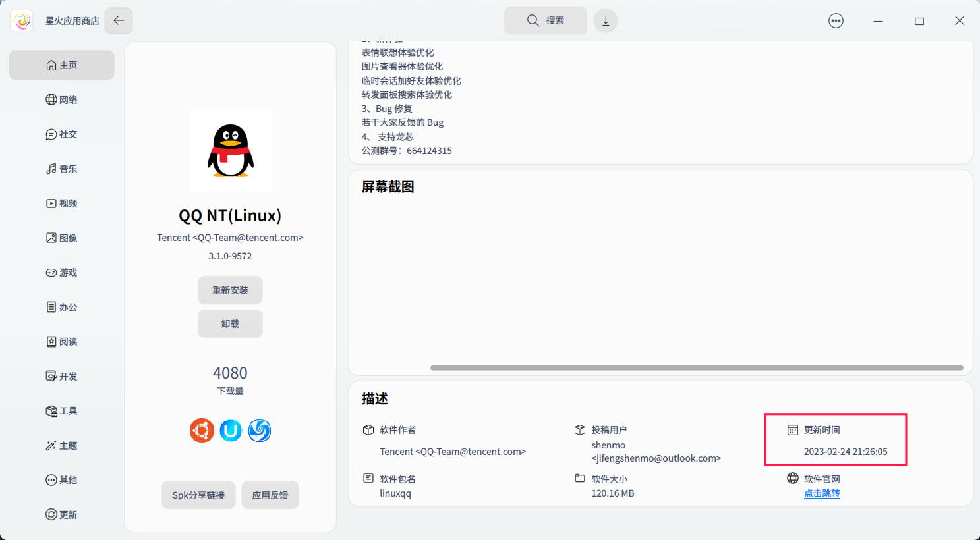Click the deepin swirl compatibility icon

click(260, 431)
